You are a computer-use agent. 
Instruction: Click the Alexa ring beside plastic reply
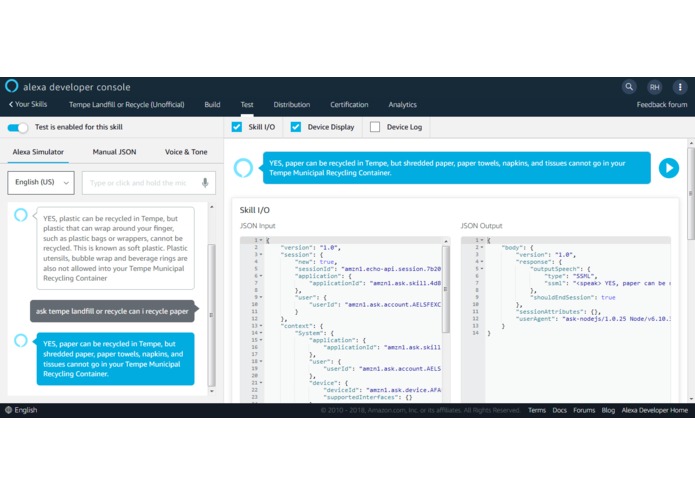tap(21, 215)
